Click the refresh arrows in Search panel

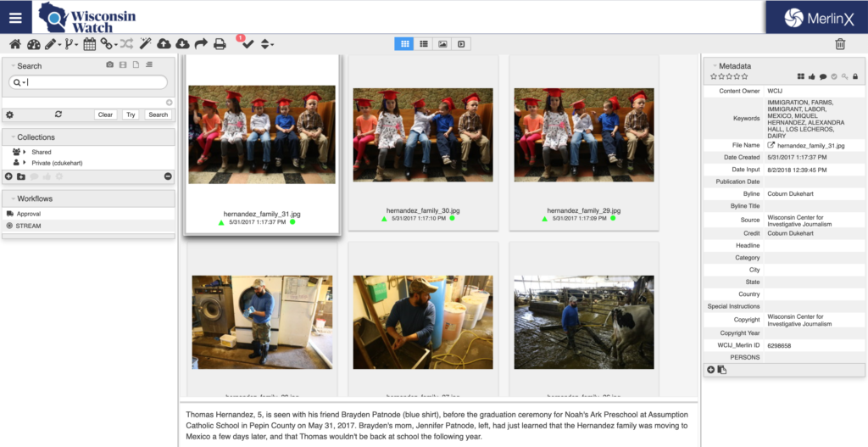click(x=58, y=115)
